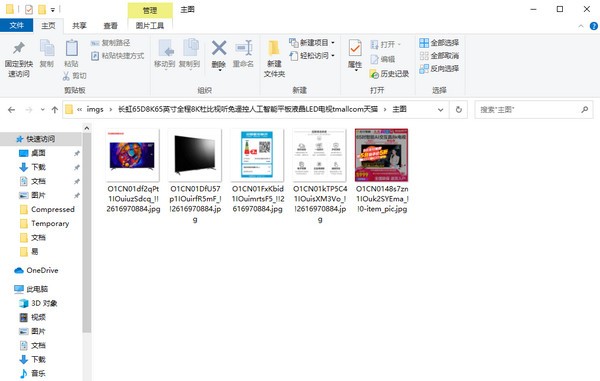Click 反向选择 invert selection
Screen dimensions: 600x381
(x=439, y=69)
